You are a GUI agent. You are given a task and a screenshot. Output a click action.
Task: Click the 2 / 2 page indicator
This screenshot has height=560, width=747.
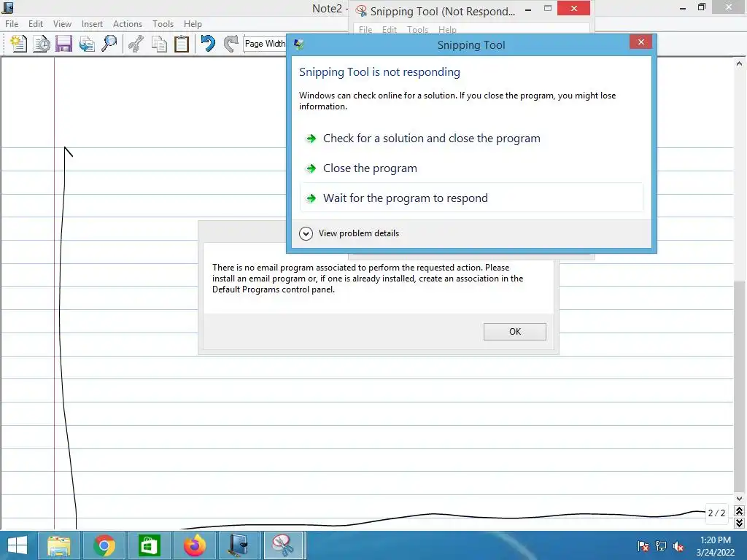716,513
